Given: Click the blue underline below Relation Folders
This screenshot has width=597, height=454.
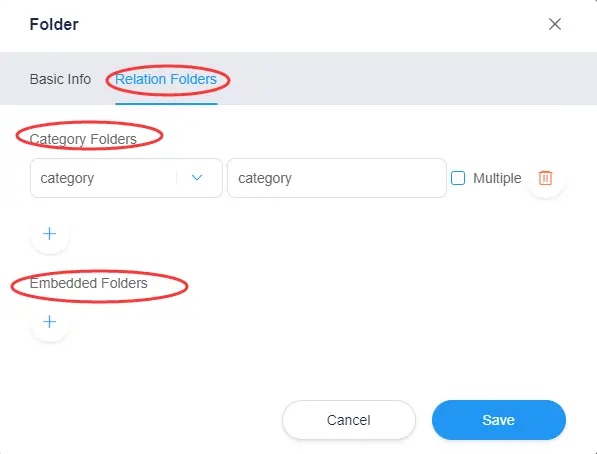Looking at the screenshot, I should tap(166, 104).
